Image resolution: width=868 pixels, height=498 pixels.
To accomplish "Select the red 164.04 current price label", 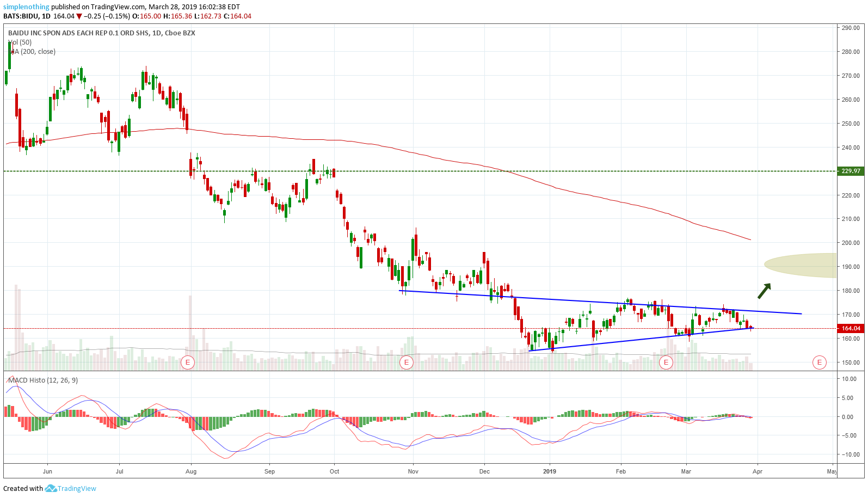I will coord(851,328).
